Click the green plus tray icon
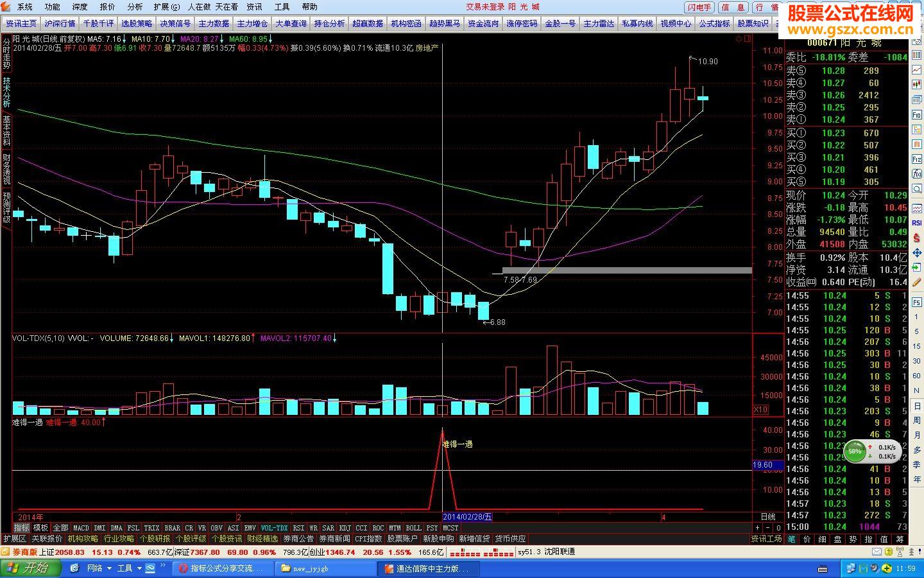Screen dimensions: 924x578 point(886,568)
